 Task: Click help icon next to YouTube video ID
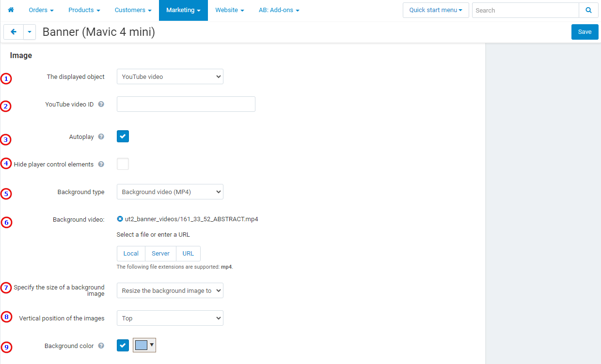101,104
